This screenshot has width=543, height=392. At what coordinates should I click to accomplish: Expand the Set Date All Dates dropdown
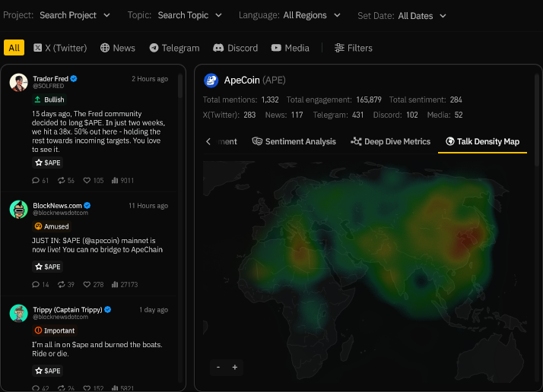[422, 16]
